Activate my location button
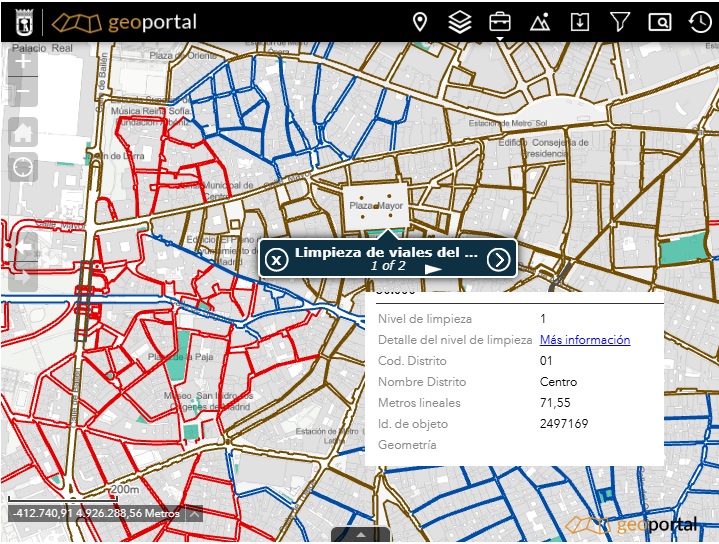This screenshot has width=719, height=544. pos(23,167)
